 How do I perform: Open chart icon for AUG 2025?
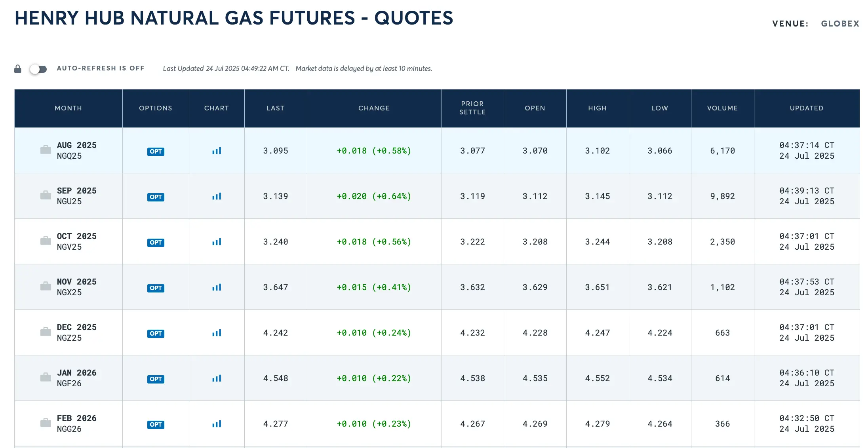click(x=217, y=151)
